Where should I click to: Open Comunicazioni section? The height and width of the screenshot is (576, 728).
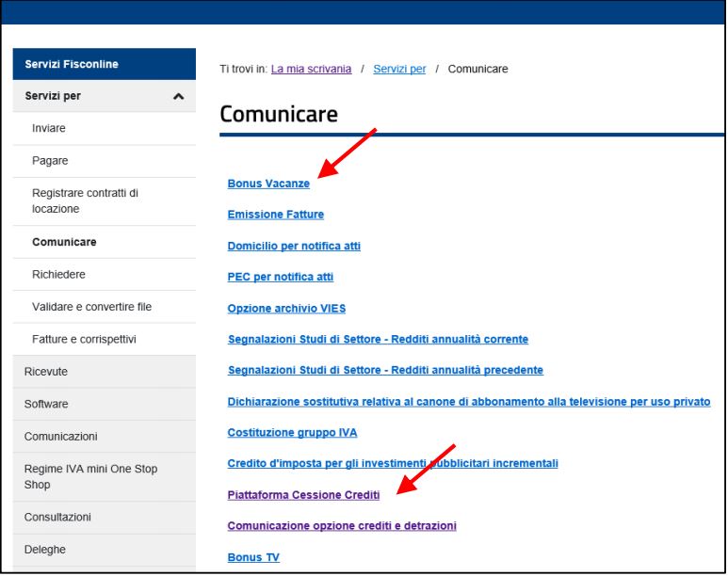point(104,438)
